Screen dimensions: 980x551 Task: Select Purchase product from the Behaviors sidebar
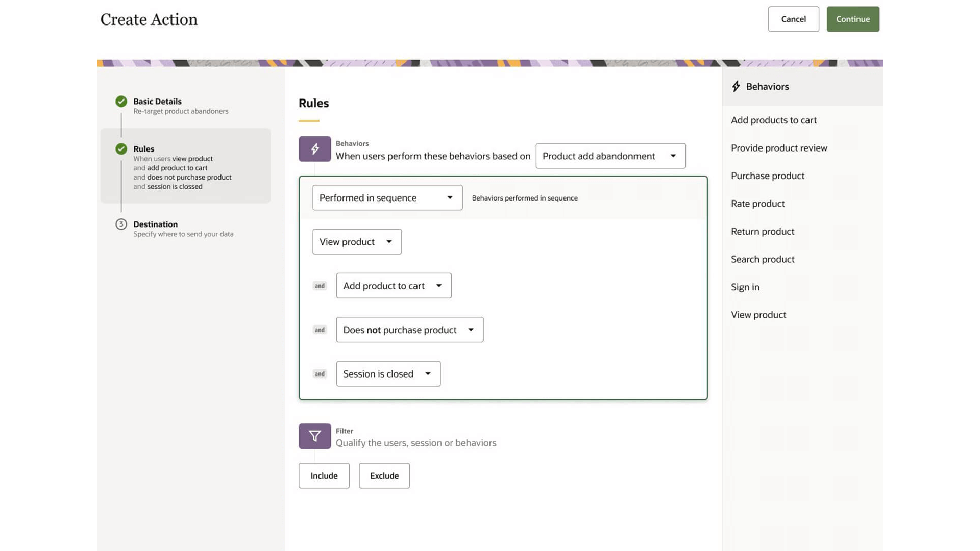click(768, 176)
